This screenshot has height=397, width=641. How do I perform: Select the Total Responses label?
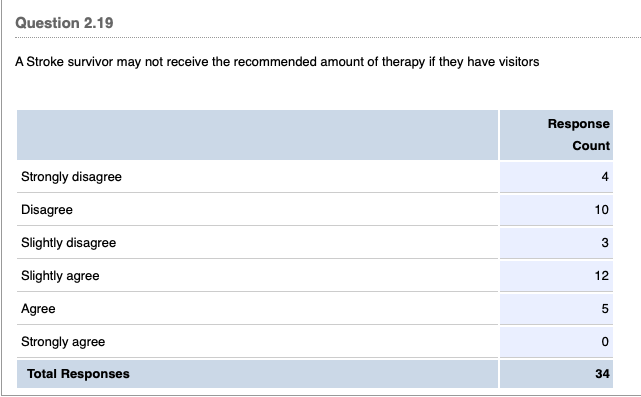point(78,374)
